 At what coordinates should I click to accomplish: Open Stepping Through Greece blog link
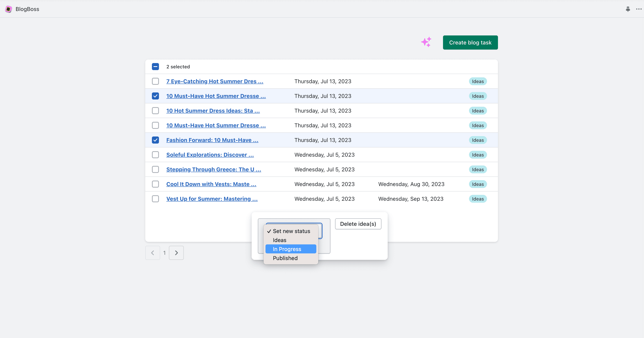(213, 170)
